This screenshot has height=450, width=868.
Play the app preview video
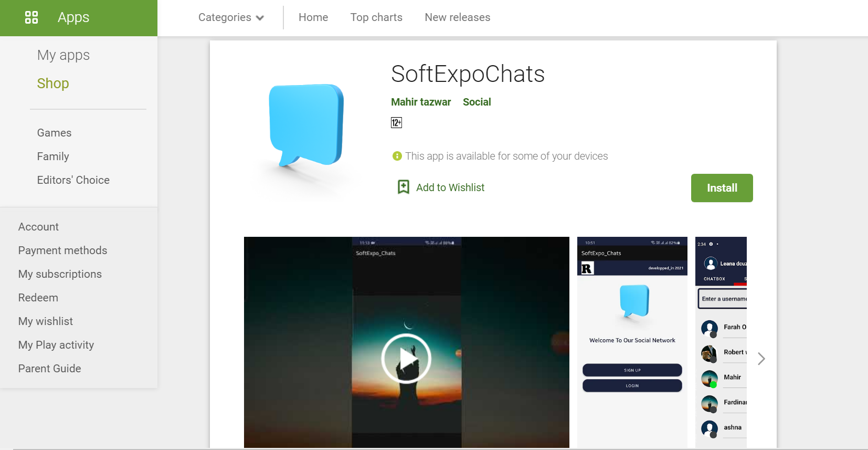click(406, 358)
